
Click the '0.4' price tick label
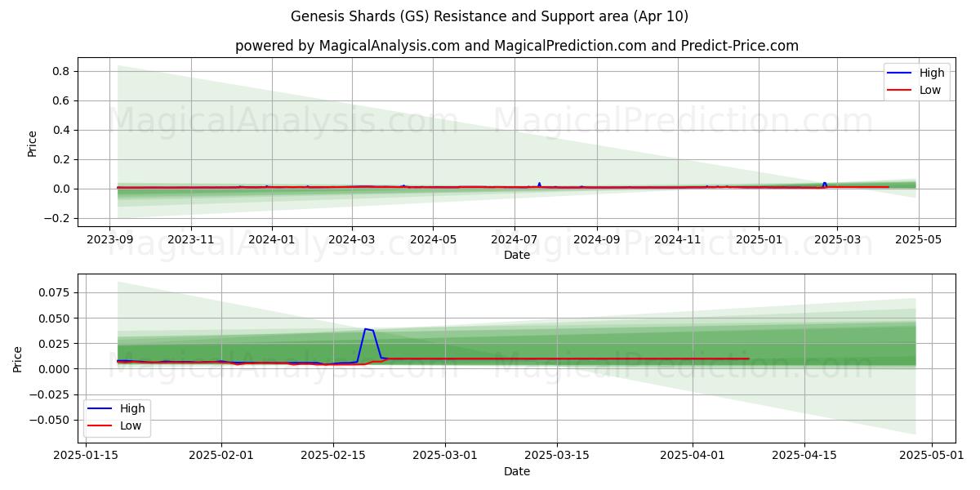point(63,131)
